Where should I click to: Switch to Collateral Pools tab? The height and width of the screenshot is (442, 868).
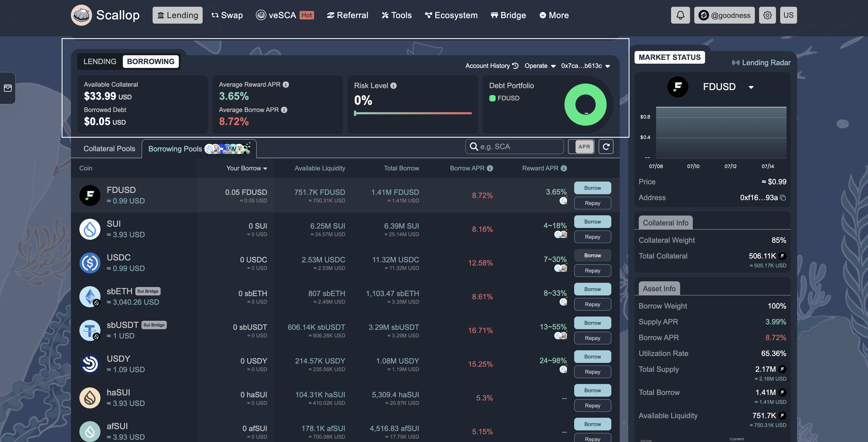tap(109, 149)
